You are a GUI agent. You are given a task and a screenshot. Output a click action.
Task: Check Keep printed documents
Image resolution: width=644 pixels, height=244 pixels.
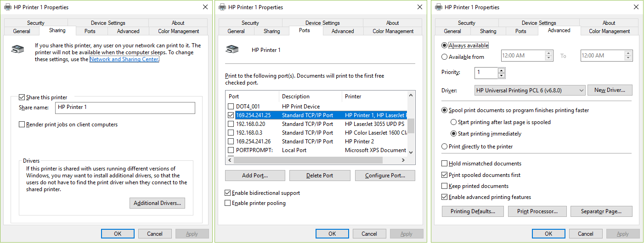(x=444, y=186)
